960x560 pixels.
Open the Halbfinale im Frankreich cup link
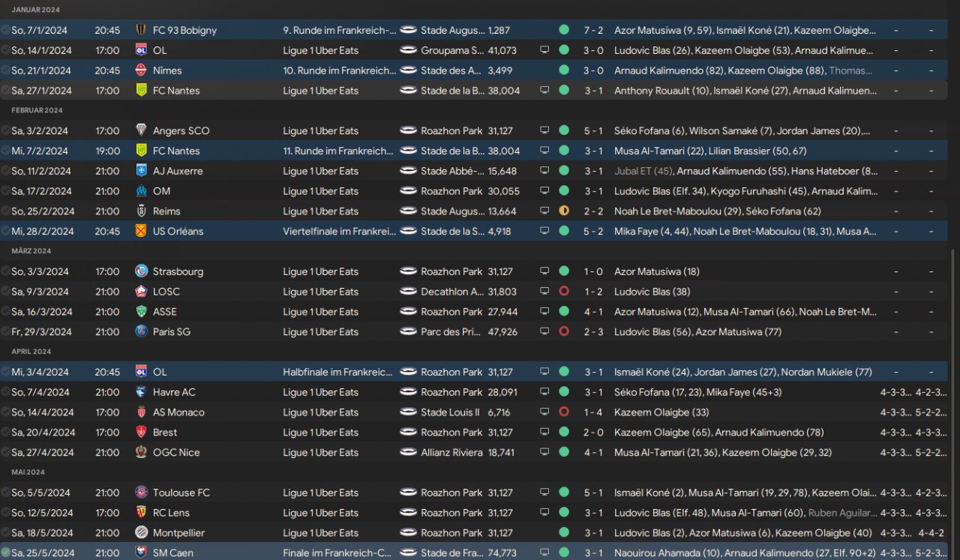tap(337, 372)
